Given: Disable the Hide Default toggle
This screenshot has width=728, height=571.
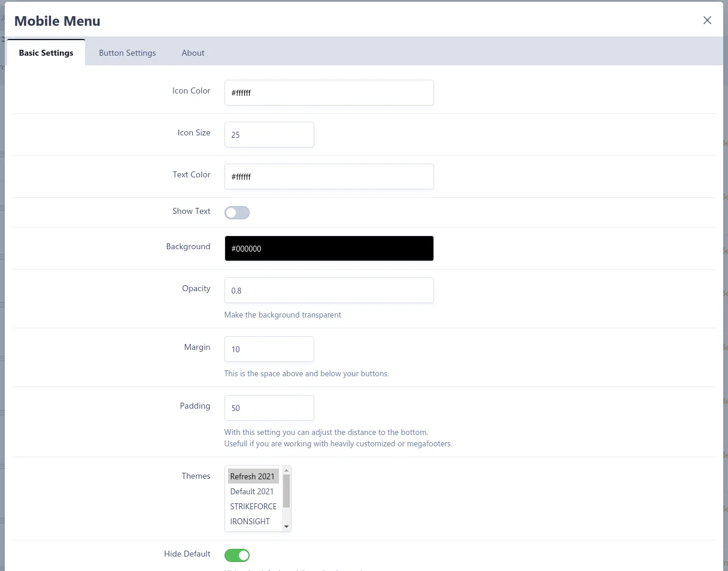Looking at the screenshot, I should pyautogui.click(x=236, y=555).
